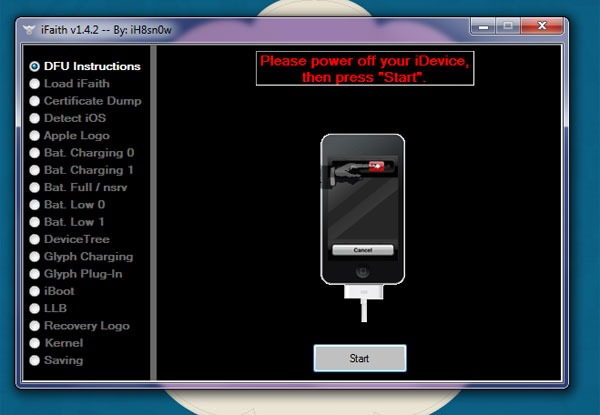The width and height of the screenshot is (600, 415).
Task: Click the Start button
Action: (360, 358)
